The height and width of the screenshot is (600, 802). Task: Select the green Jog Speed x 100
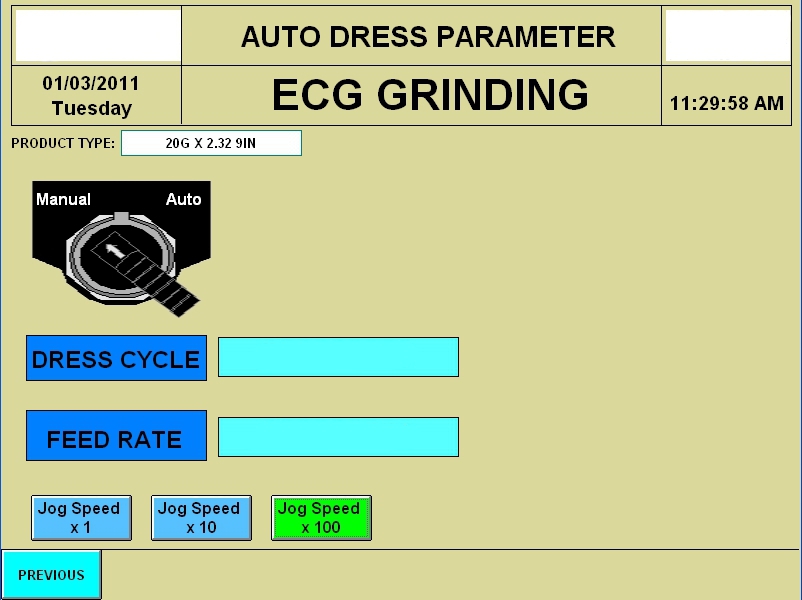321,518
